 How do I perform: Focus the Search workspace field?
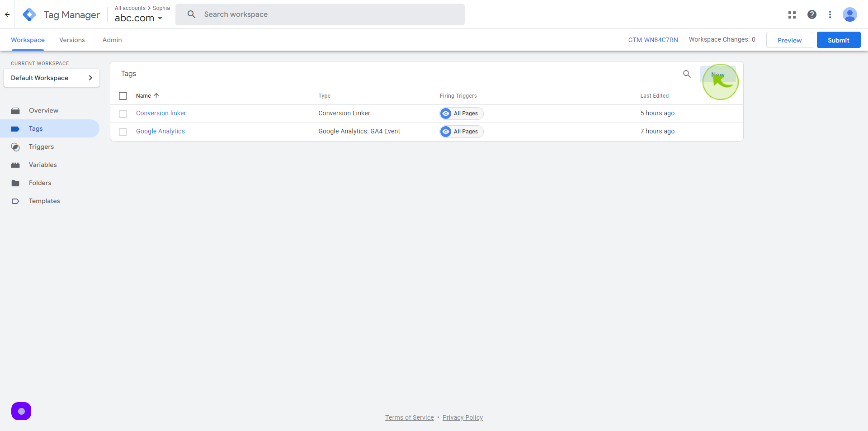pyautogui.click(x=320, y=14)
